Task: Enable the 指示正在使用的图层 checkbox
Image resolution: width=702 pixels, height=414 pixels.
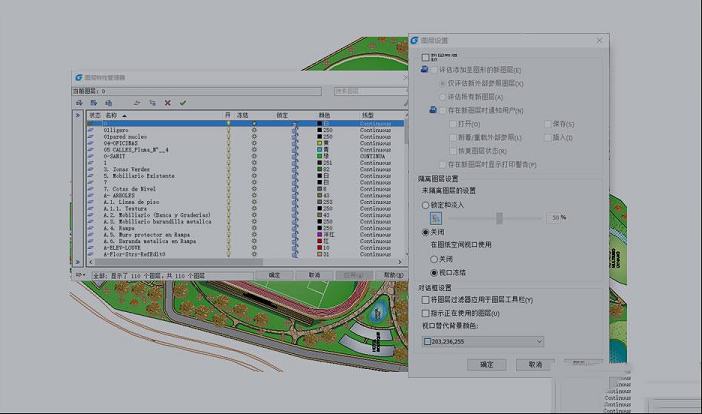Action: pos(426,313)
